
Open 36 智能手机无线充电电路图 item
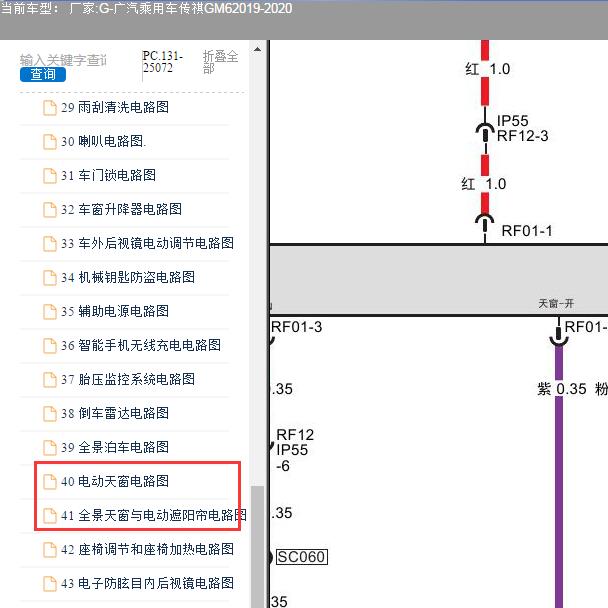pyautogui.click(x=141, y=345)
